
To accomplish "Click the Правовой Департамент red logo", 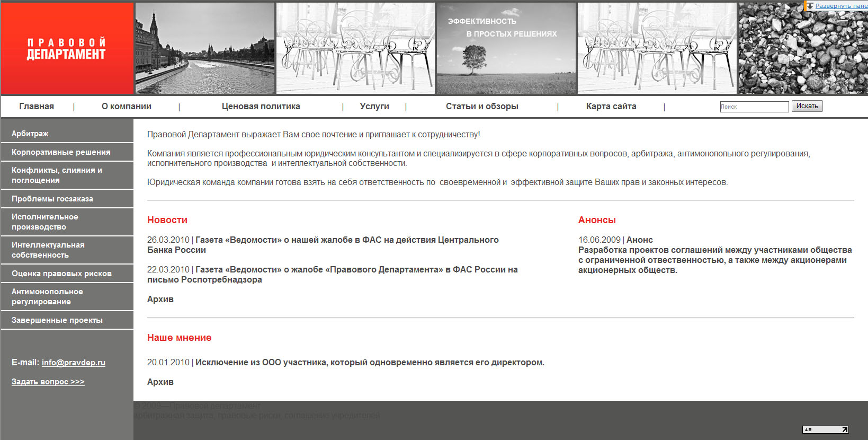I will tap(67, 49).
